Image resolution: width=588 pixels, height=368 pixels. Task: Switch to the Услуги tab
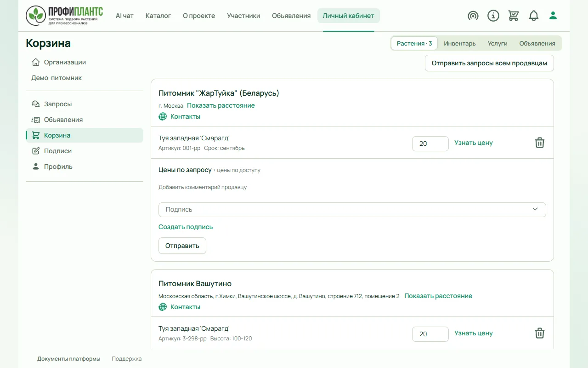coord(498,43)
